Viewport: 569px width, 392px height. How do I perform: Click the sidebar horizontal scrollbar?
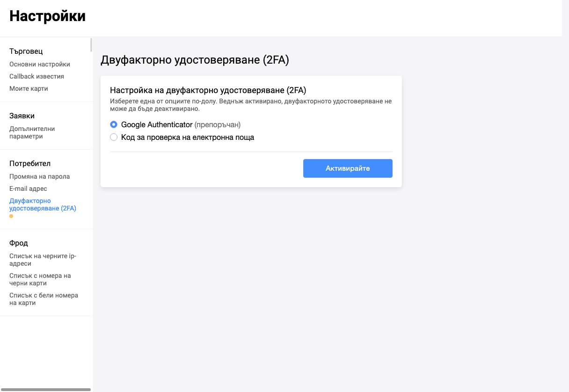click(x=45, y=389)
